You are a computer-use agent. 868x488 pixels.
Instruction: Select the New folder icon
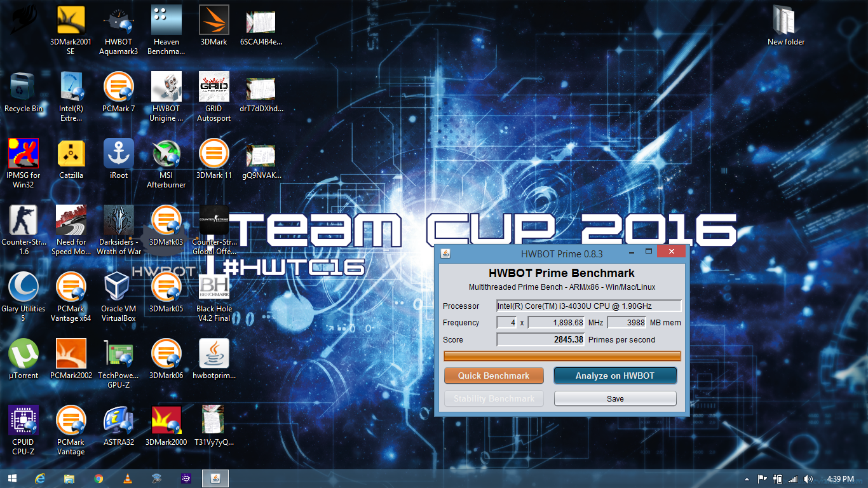coord(786,25)
